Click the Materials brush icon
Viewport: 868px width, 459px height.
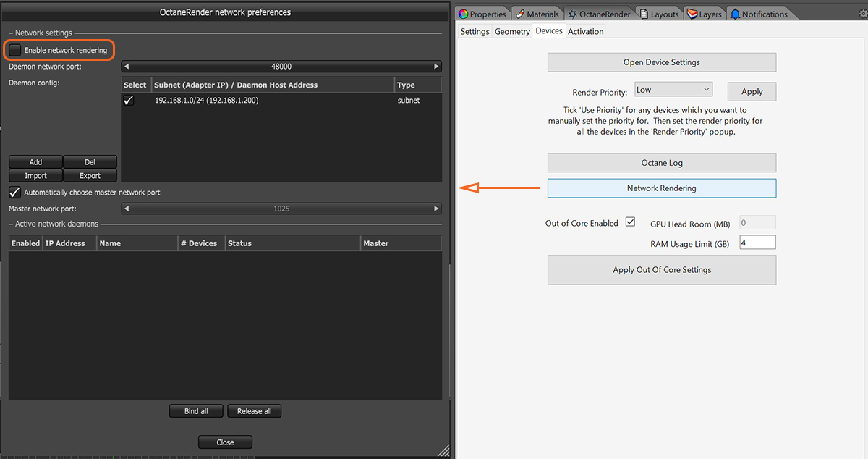[x=520, y=14]
